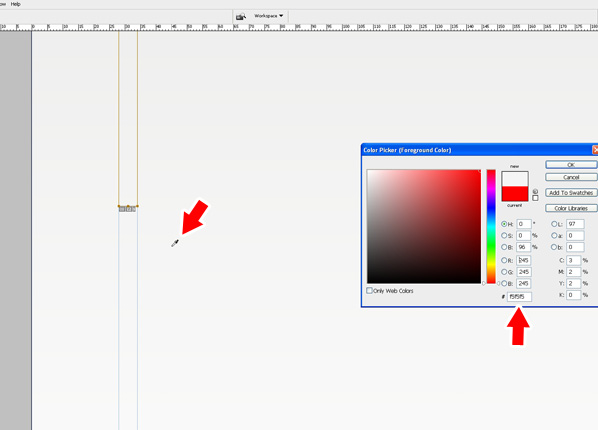
Task: Click the small web-safe color square
Action: (x=535, y=198)
